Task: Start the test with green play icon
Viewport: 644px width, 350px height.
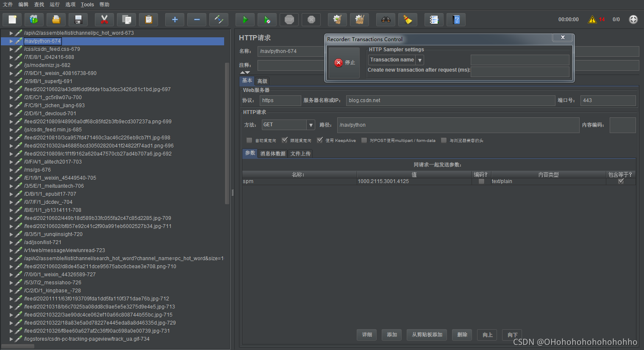Action: click(x=245, y=19)
